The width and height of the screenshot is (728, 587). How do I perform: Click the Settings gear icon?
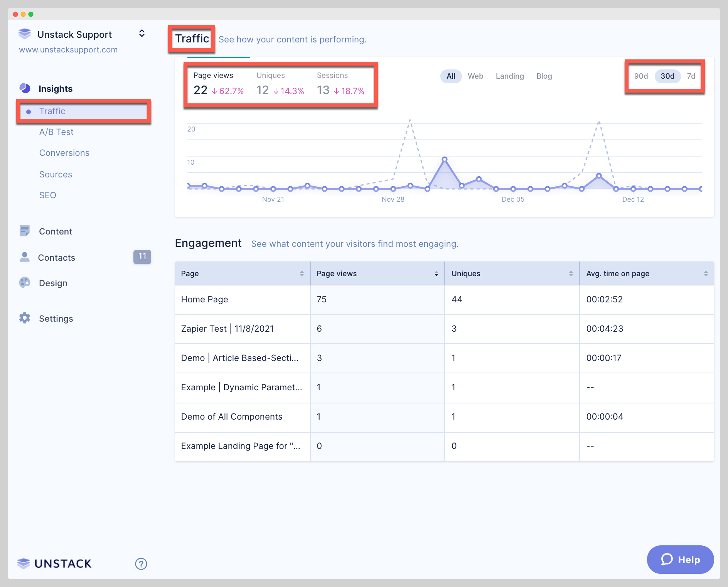pyautogui.click(x=24, y=318)
